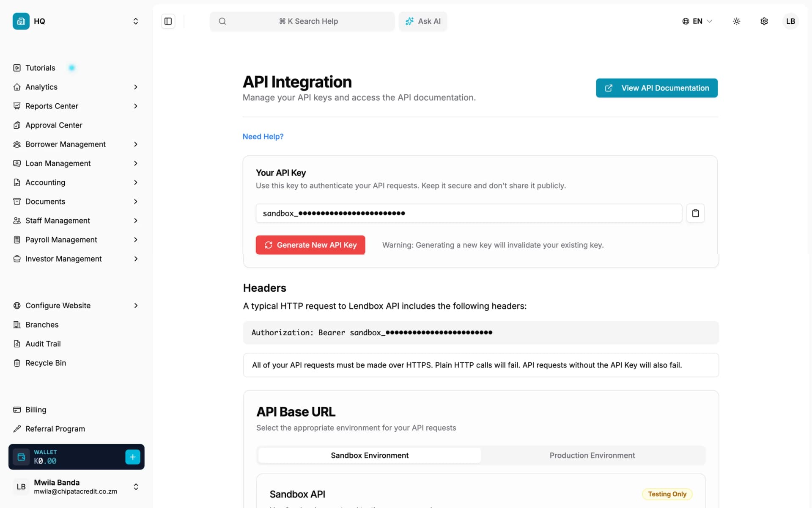Copy API key with clipboard icon

pyautogui.click(x=695, y=213)
